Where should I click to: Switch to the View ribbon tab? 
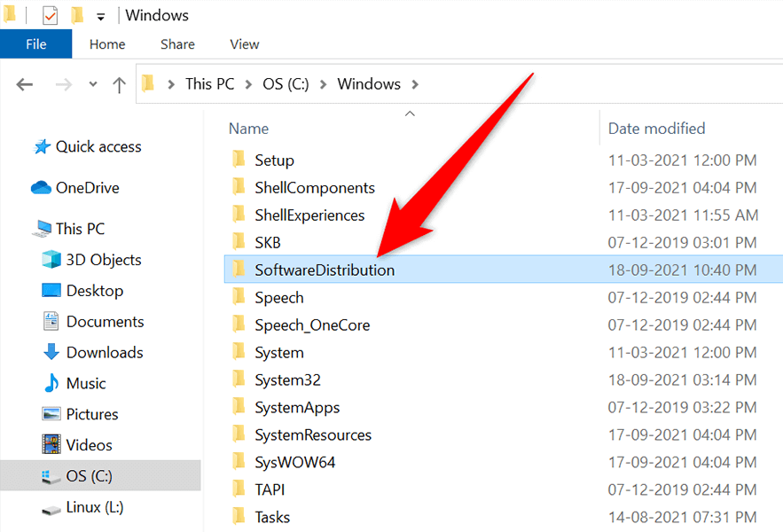point(245,44)
